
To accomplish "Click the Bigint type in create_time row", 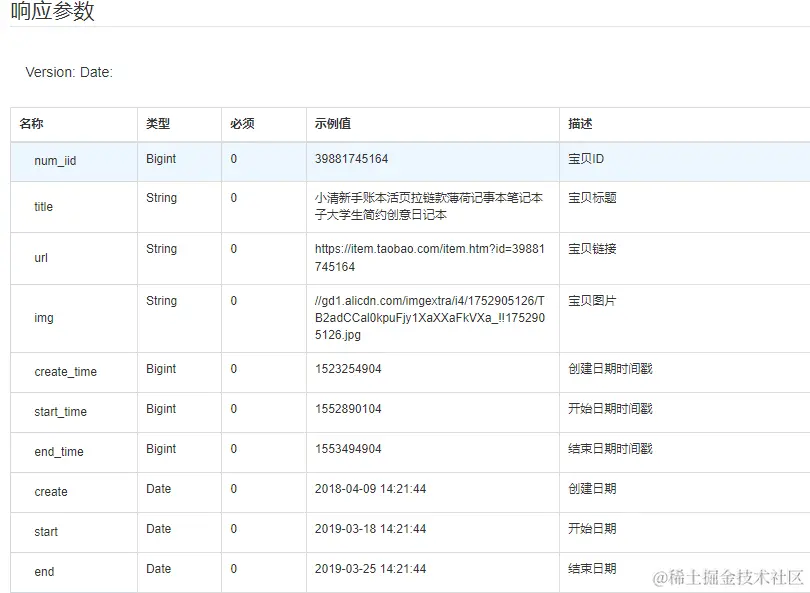I will (161, 369).
